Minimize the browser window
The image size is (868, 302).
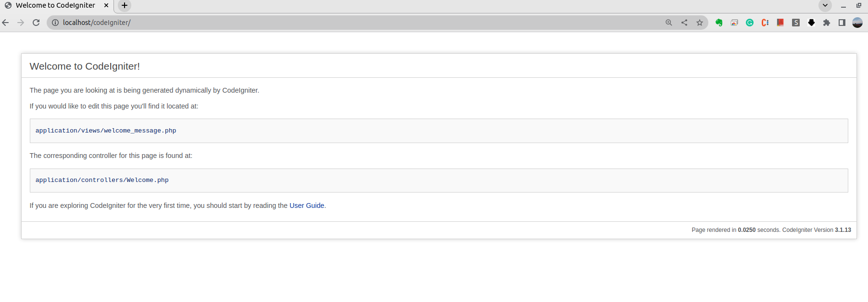point(843,6)
